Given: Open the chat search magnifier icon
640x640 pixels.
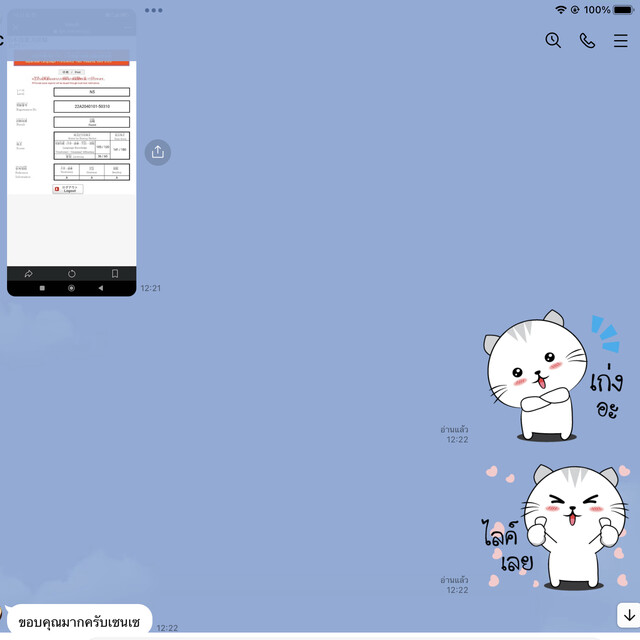Looking at the screenshot, I should (553, 41).
